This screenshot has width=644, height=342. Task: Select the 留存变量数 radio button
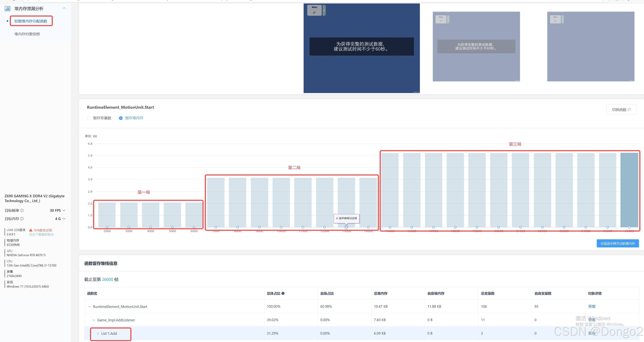89,118
